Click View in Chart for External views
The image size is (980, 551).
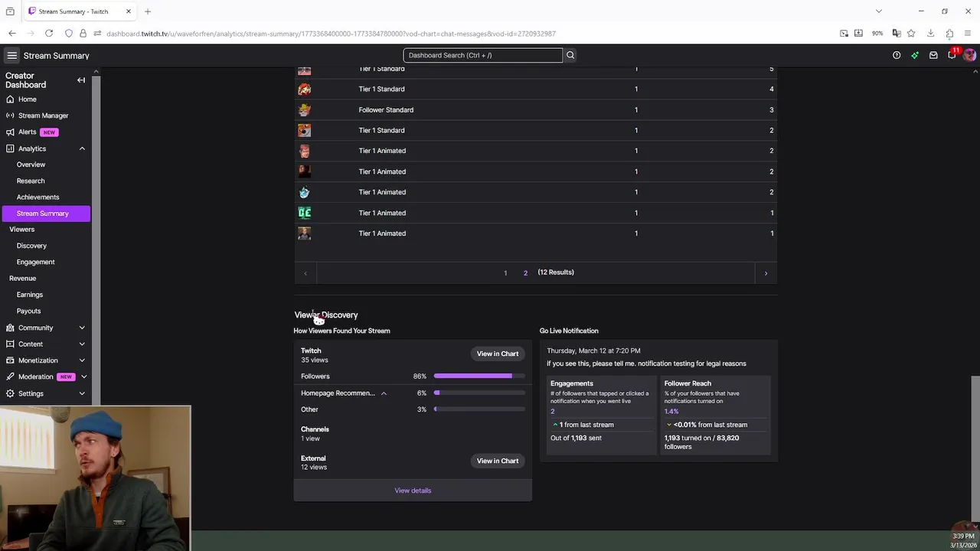click(x=498, y=461)
